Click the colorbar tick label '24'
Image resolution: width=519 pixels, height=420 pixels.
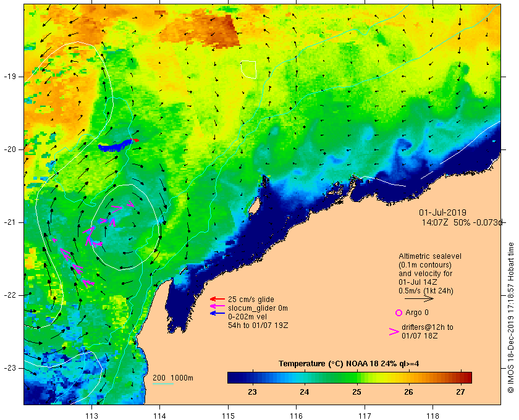click(304, 392)
